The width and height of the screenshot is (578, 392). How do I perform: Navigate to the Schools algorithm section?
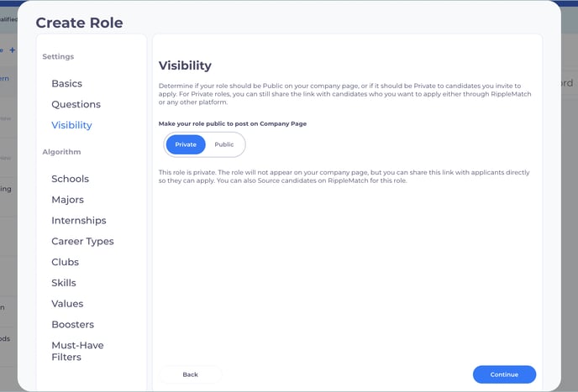(70, 179)
